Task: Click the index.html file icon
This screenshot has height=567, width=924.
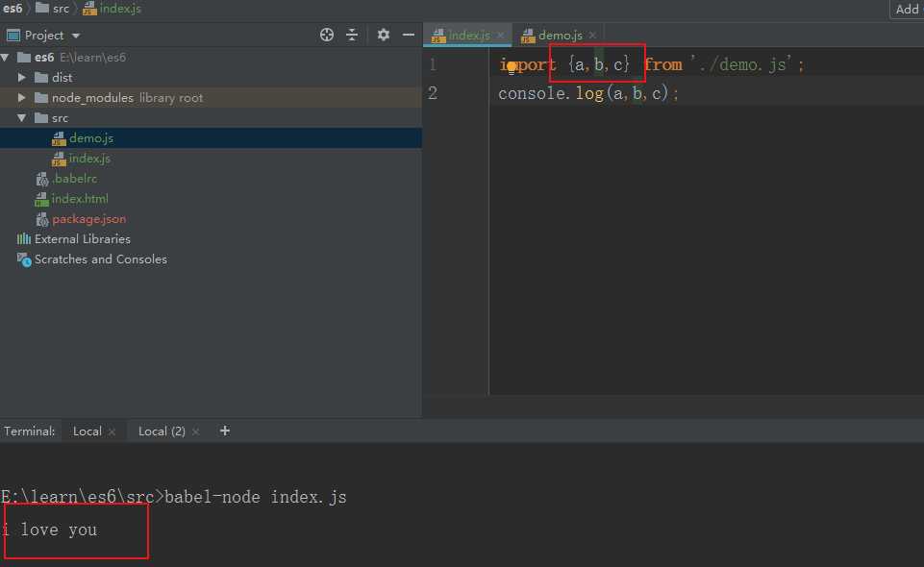Action: 41,200
